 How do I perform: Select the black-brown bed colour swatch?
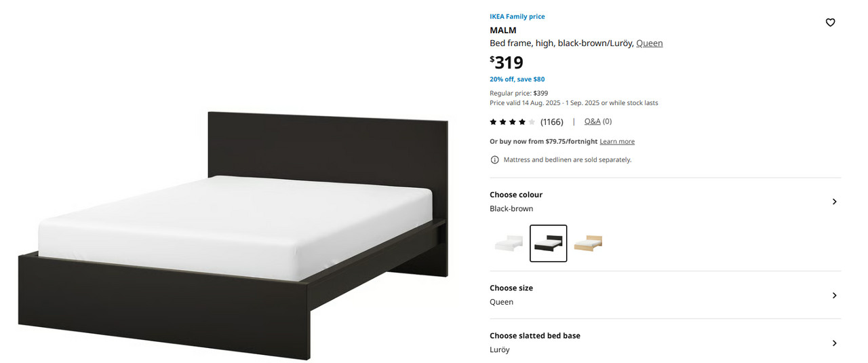coord(548,244)
